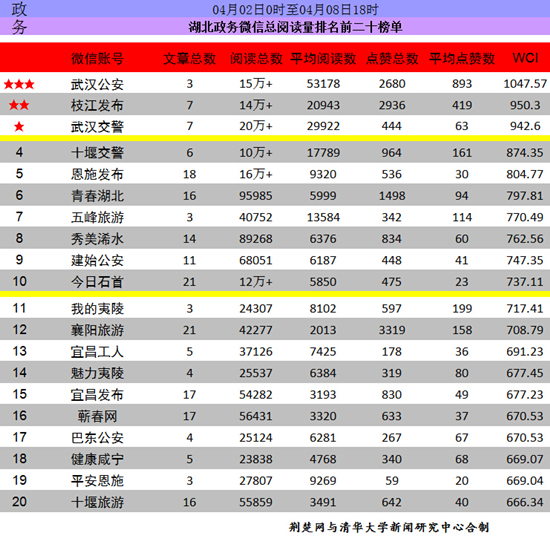Click the title 湖北政务微信总阅读量排名前二十榜单
Viewport: 550px width, 541px height.
295,27
